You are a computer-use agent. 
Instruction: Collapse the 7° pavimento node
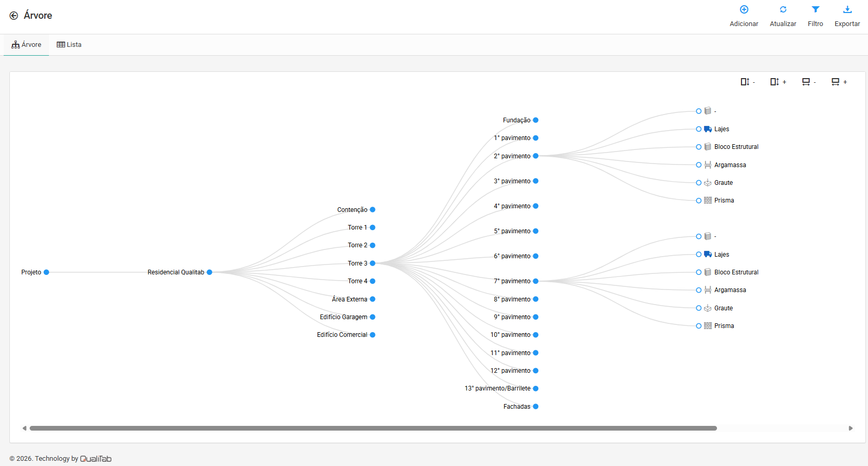(x=536, y=281)
